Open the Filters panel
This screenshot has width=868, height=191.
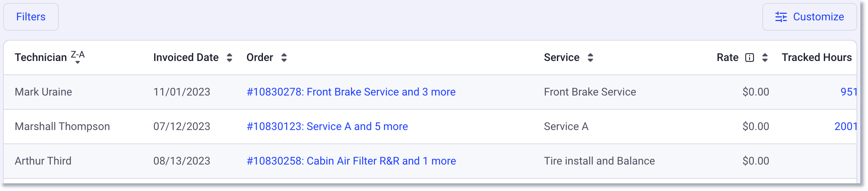[x=31, y=17]
